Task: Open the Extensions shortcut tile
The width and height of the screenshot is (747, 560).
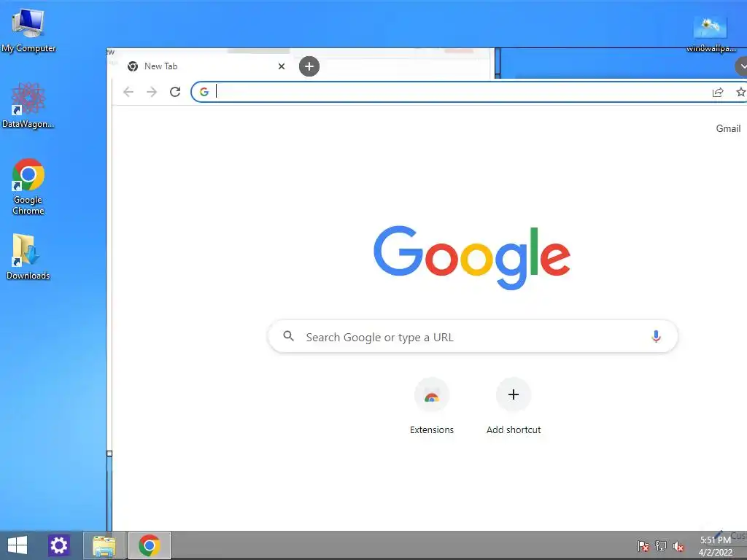Action: (432, 406)
